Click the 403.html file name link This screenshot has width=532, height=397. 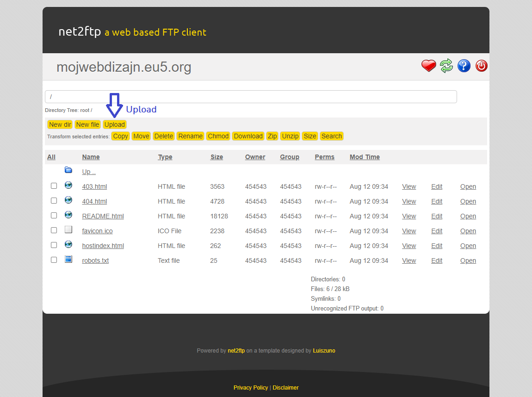[x=94, y=186]
